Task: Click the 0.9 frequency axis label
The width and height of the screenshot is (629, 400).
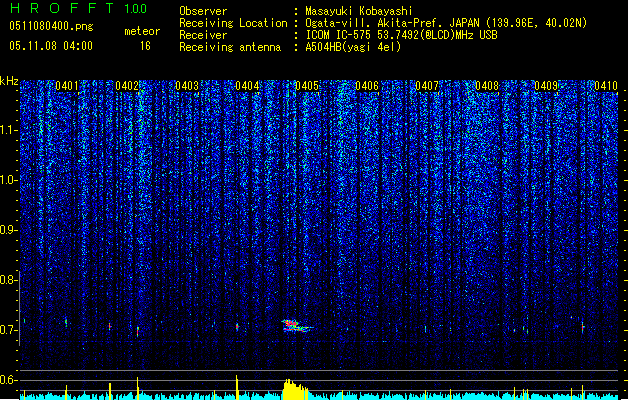Action: pyautogui.click(x=8, y=230)
